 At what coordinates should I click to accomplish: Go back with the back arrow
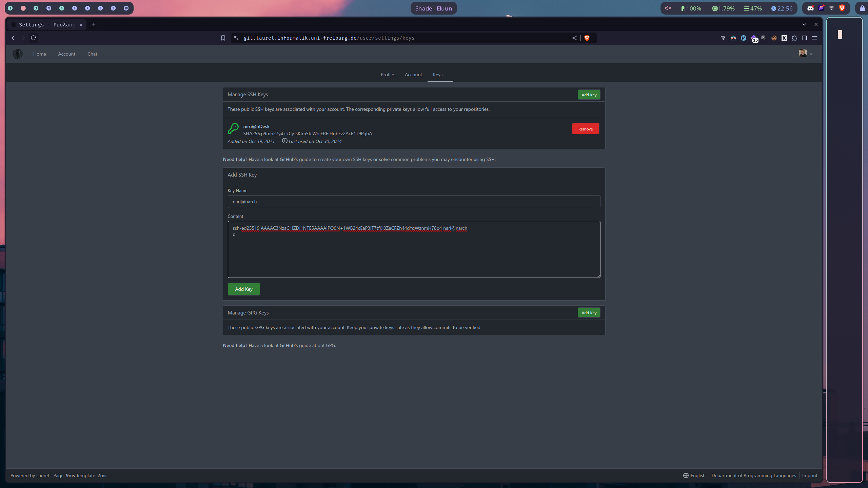pos(13,38)
